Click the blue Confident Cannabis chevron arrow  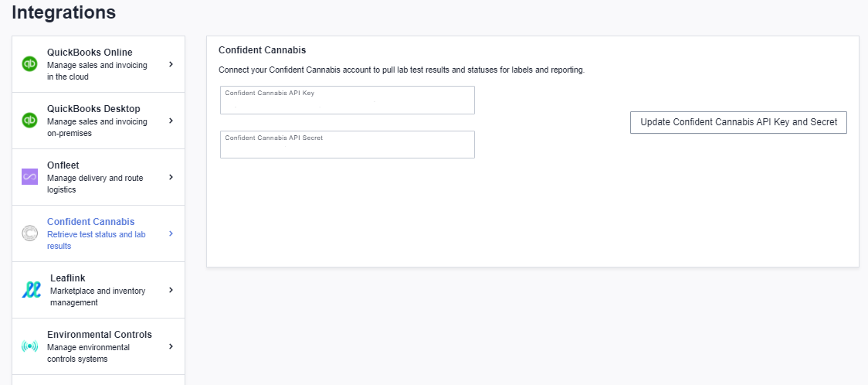171,233
